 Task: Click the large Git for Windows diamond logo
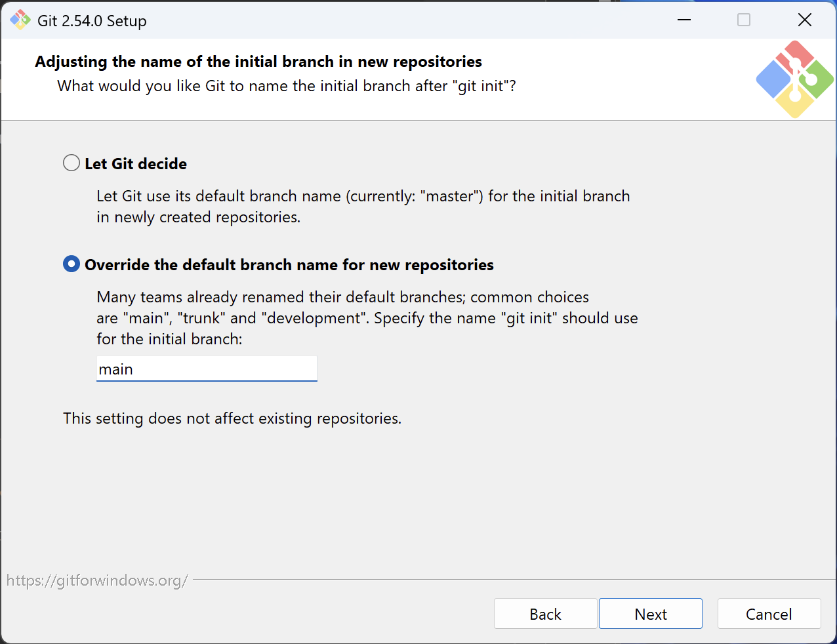tap(794, 78)
